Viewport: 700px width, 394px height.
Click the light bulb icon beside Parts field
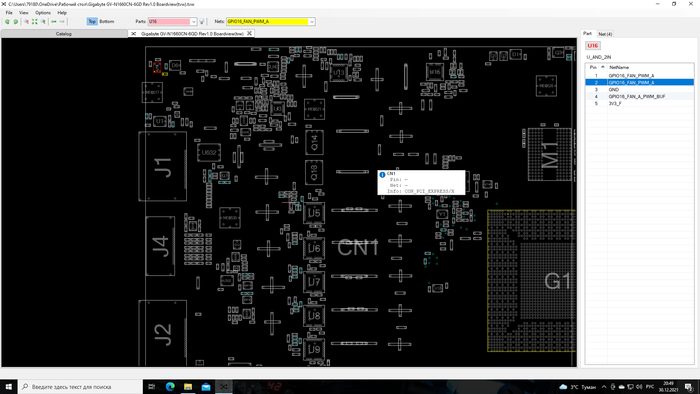click(x=202, y=21)
